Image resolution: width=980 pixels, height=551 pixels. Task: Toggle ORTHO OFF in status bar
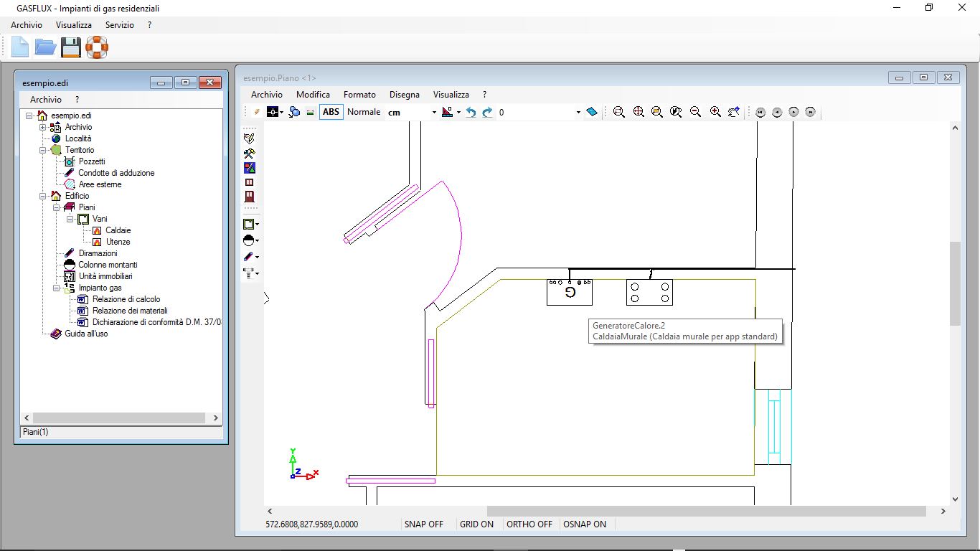529,524
